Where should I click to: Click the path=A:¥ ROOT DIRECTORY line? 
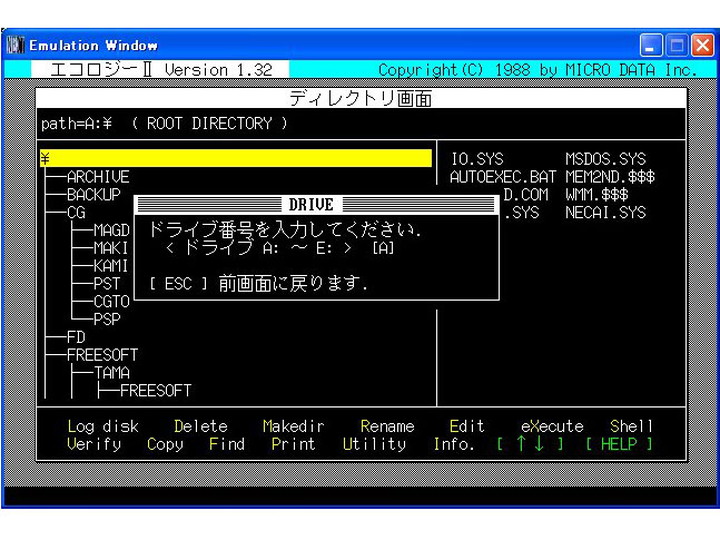pos(164,124)
